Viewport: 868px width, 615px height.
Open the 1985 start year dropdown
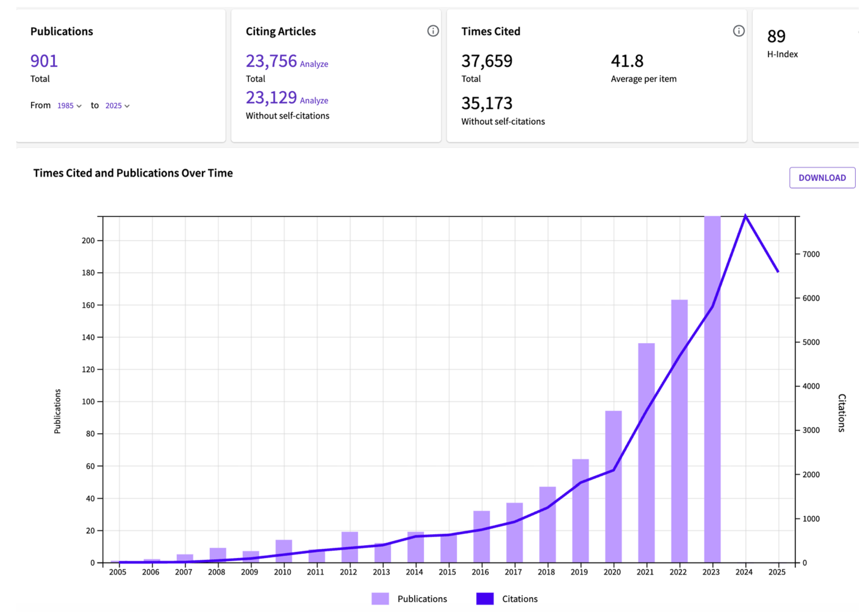point(69,106)
